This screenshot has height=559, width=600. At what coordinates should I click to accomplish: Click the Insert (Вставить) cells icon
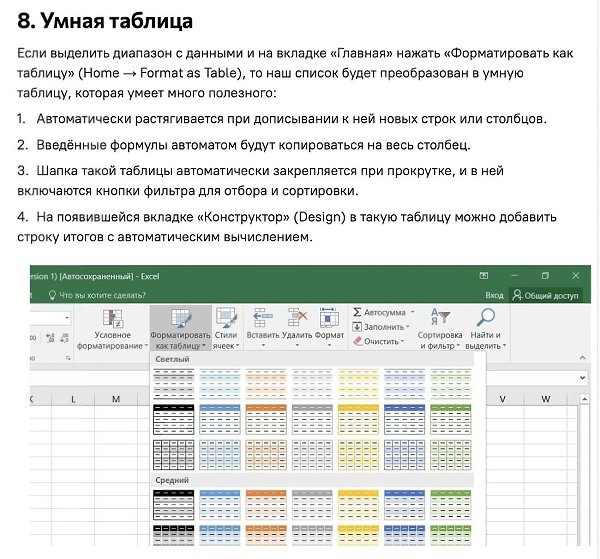click(261, 320)
